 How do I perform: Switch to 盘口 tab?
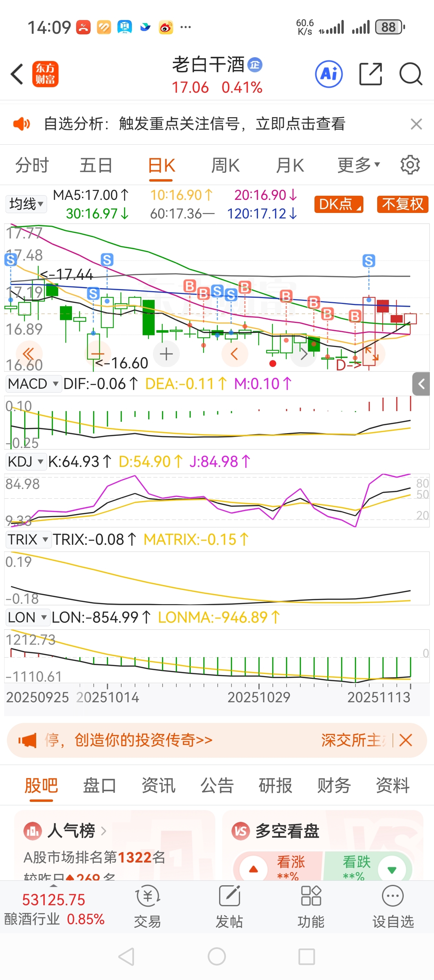tap(100, 785)
